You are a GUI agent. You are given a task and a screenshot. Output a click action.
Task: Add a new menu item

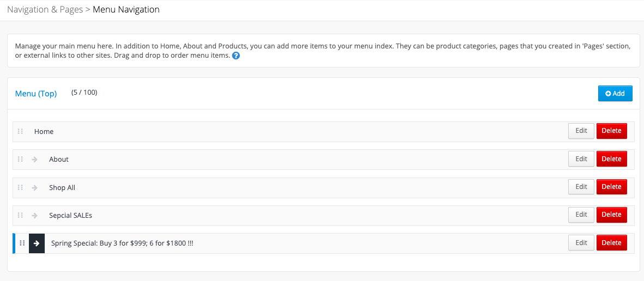click(x=615, y=94)
